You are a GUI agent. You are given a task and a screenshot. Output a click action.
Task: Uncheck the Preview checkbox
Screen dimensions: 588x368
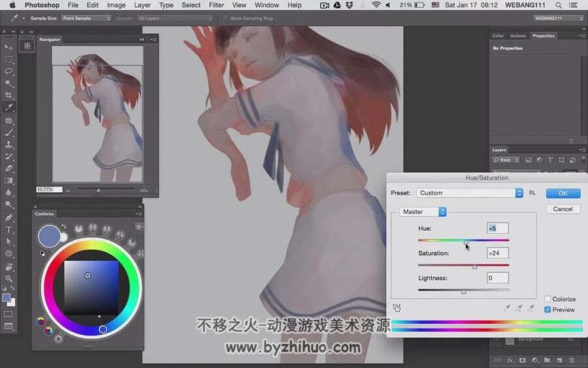click(547, 310)
